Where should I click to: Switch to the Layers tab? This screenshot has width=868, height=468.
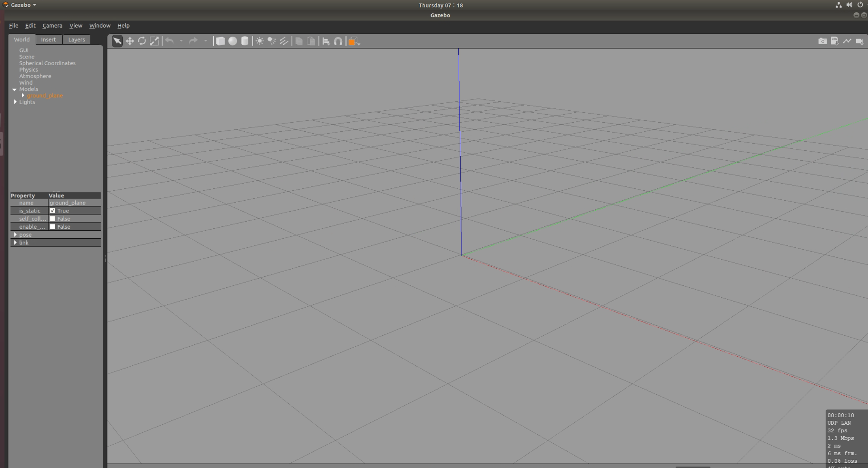77,39
